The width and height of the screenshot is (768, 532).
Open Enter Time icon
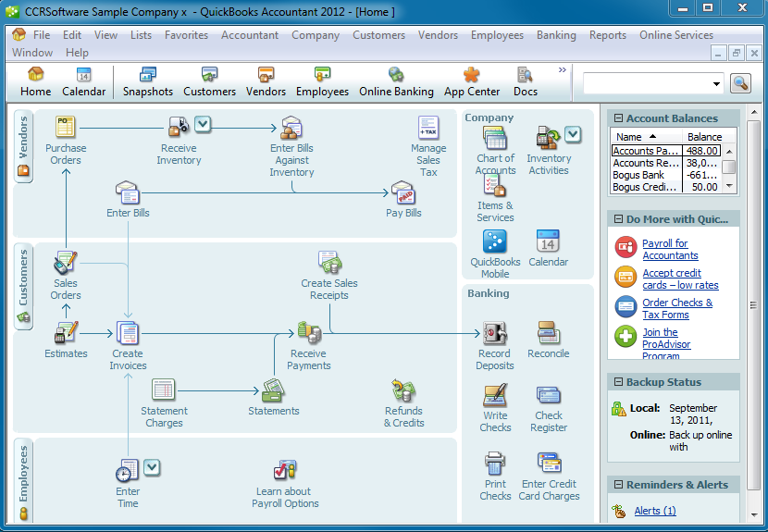128,471
